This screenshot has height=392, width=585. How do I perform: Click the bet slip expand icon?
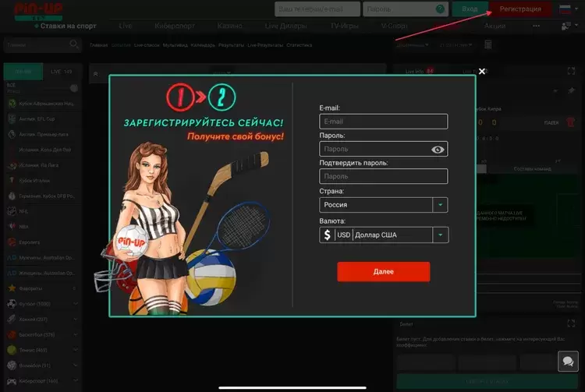coord(571,323)
